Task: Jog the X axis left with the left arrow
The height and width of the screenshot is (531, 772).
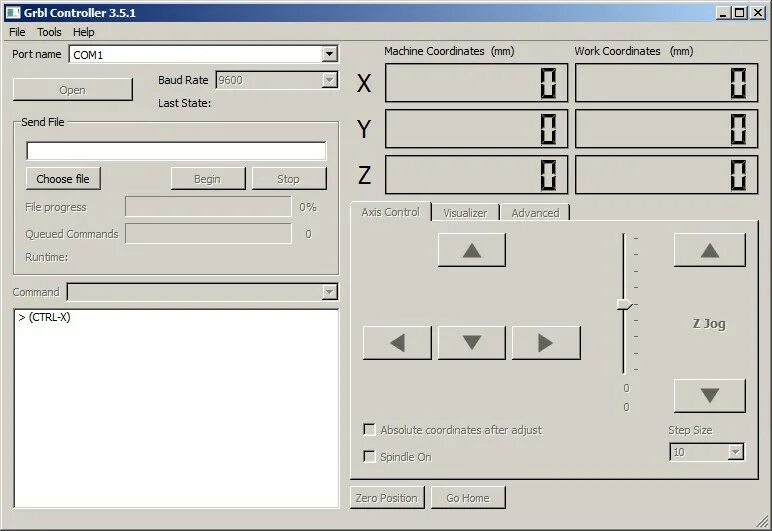Action: click(397, 343)
